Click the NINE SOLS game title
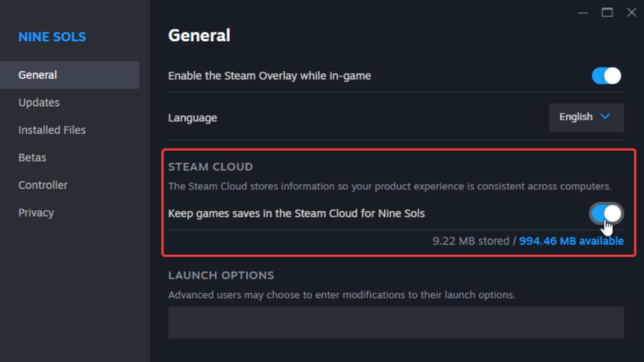Screen dimensions: 644x362 click(x=52, y=37)
